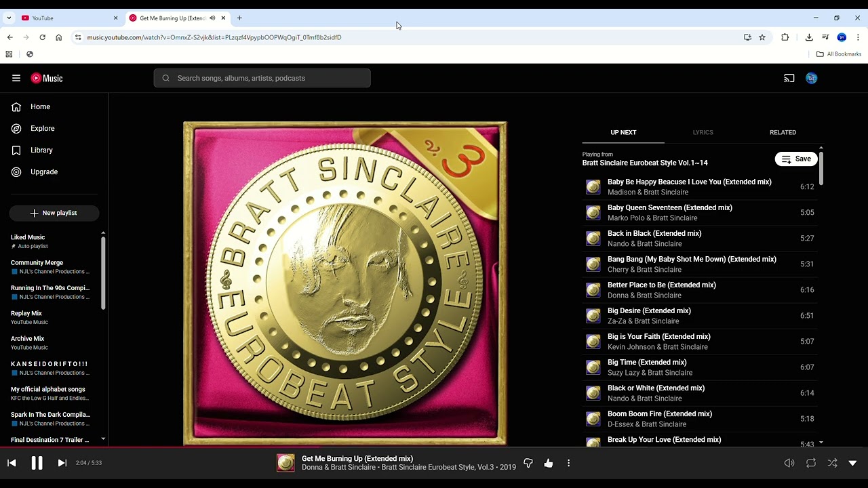The width and height of the screenshot is (868, 488).
Task: Open the Donna artist link in player bar
Action: tap(312, 467)
